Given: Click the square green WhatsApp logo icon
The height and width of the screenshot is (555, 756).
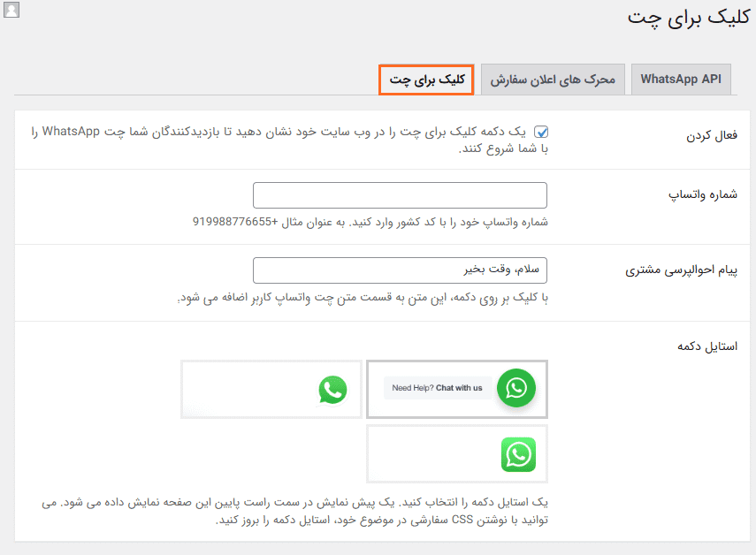Looking at the screenshot, I should click(518, 454).
